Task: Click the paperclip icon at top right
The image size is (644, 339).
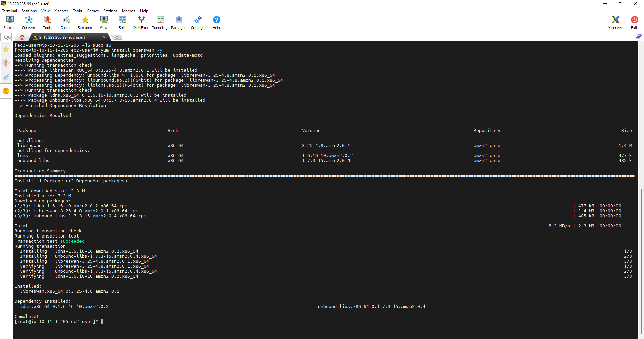Action: point(639,37)
